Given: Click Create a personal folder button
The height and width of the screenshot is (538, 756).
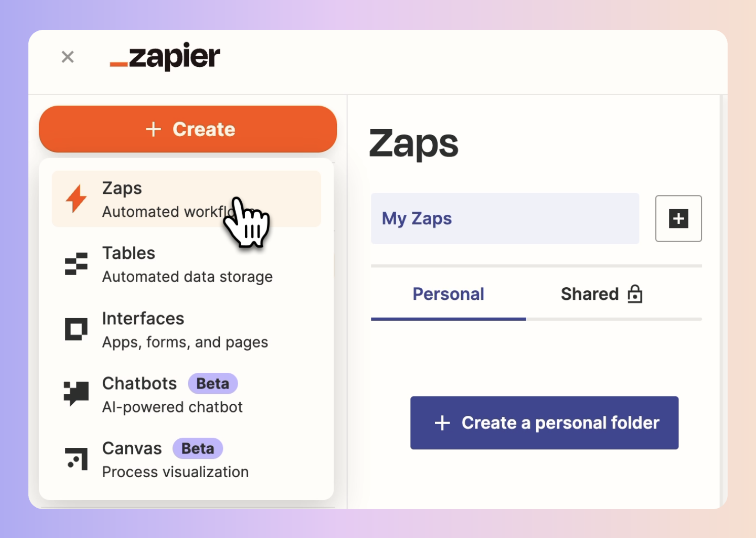Looking at the screenshot, I should pos(544,423).
